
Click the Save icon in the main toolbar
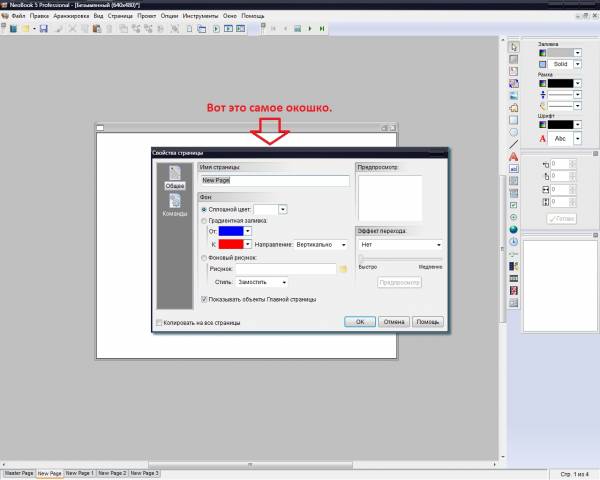43,29
